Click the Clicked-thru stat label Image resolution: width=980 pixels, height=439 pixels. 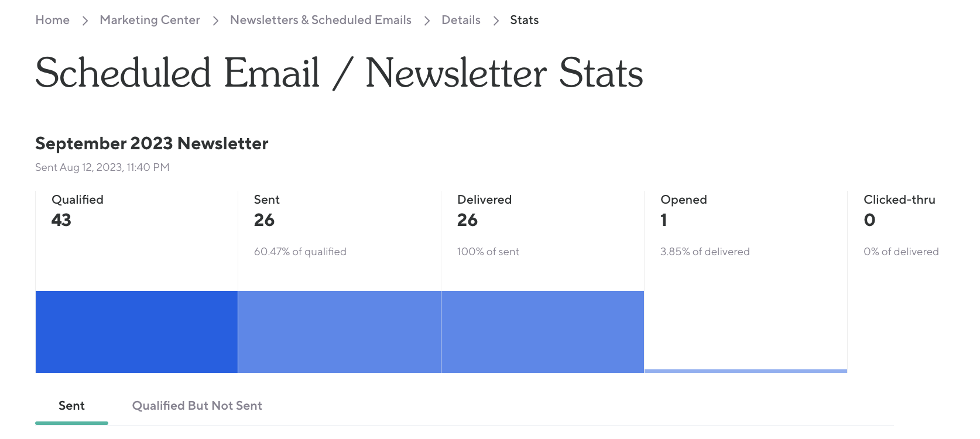[899, 200]
